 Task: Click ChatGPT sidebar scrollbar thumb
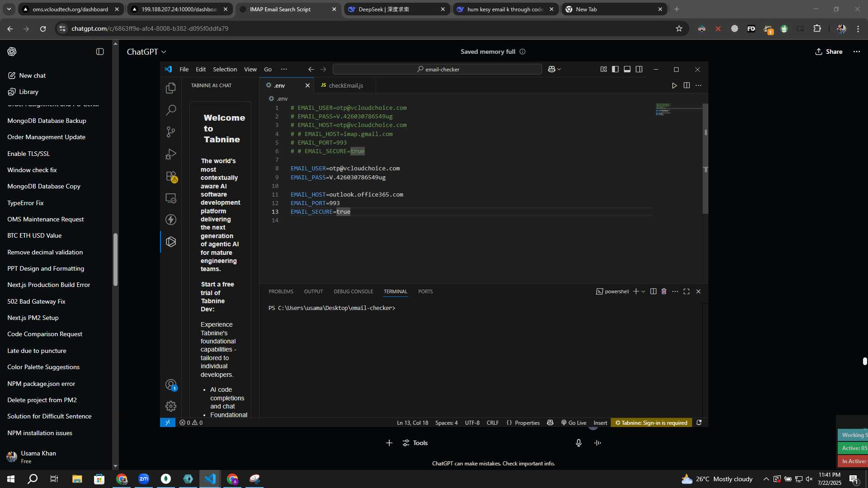click(115, 259)
